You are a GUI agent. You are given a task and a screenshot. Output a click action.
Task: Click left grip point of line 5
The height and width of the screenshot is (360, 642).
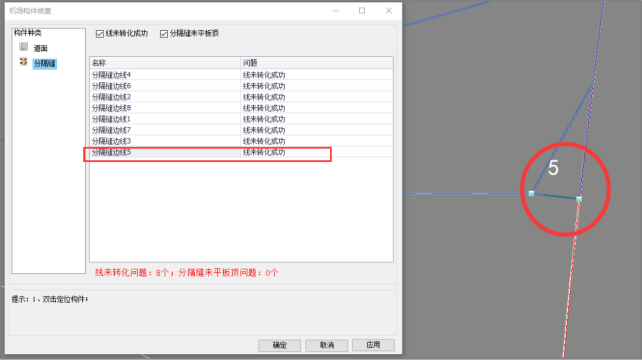tap(531, 193)
